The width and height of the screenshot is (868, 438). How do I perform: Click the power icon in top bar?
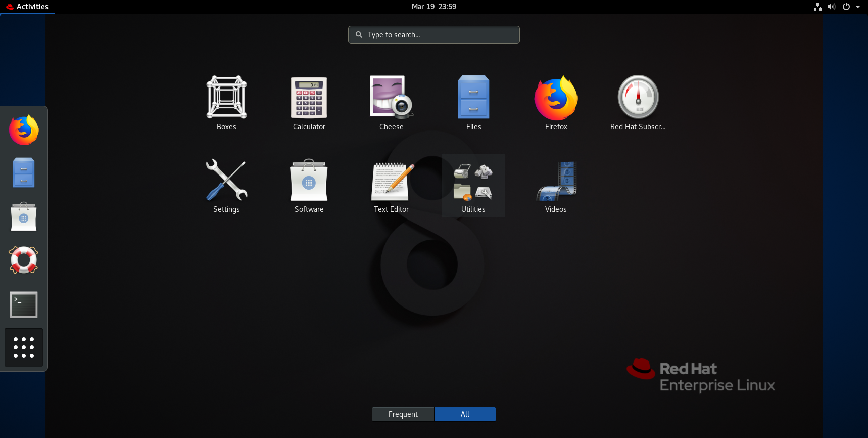tap(846, 7)
